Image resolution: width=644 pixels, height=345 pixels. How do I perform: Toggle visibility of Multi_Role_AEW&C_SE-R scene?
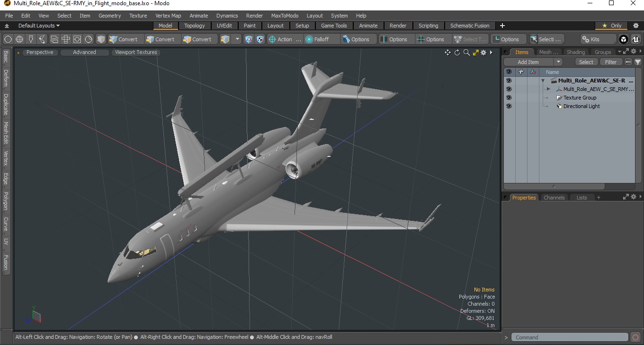509,81
